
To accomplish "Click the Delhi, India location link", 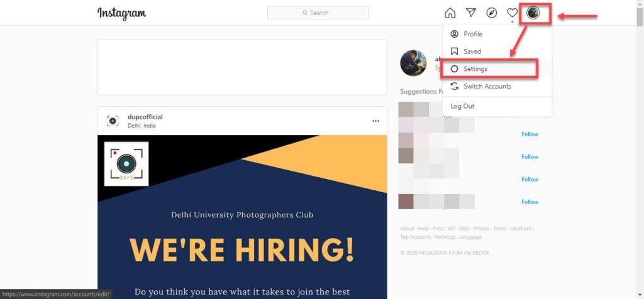I will point(142,126).
